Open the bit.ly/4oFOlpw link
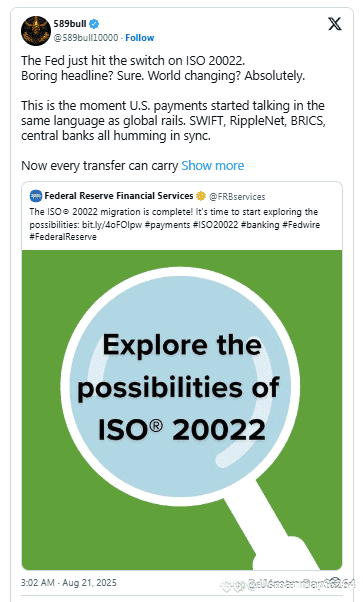The width and height of the screenshot is (363, 602). [112, 225]
